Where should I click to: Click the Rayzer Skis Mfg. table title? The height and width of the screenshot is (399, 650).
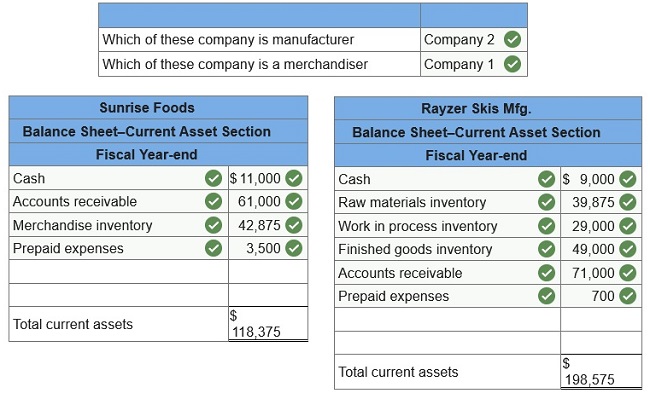point(476,109)
